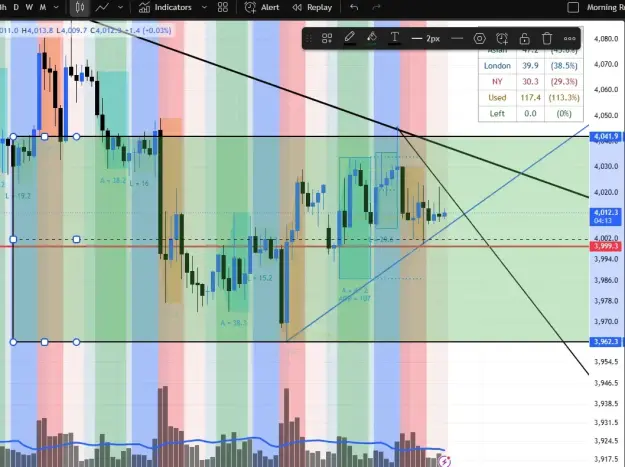625x467 pixels.
Task: Change the drawing background fill color
Action: click(x=372, y=38)
